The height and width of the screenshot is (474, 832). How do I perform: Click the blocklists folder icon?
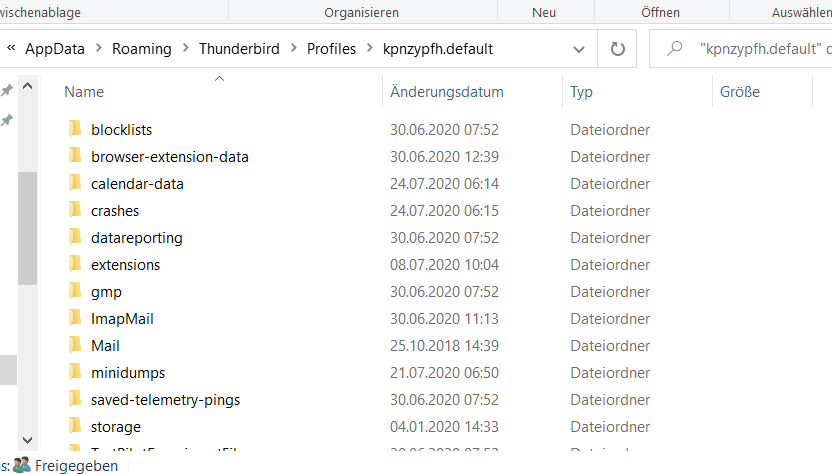pos(74,129)
